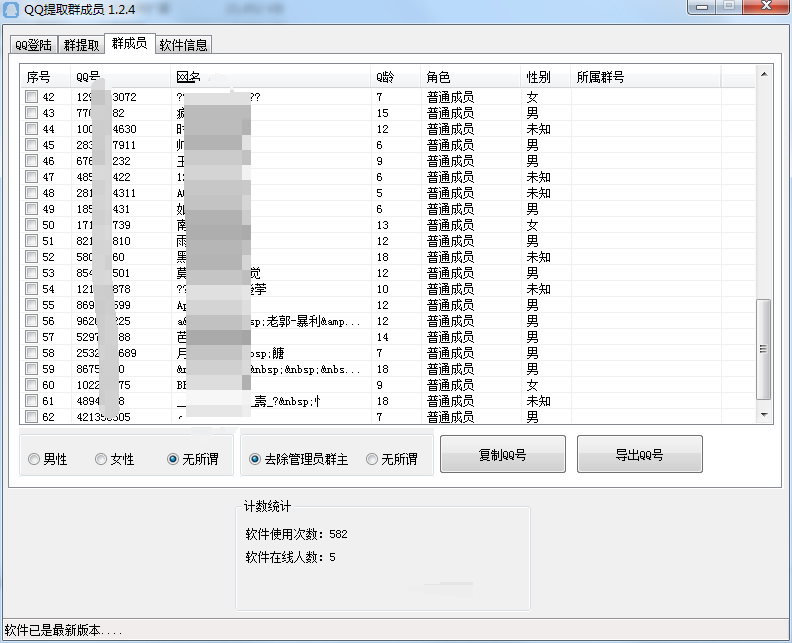The height and width of the screenshot is (643, 792).
Task: Tick the checkbox for row 61
Action: pyautogui.click(x=31, y=401)
